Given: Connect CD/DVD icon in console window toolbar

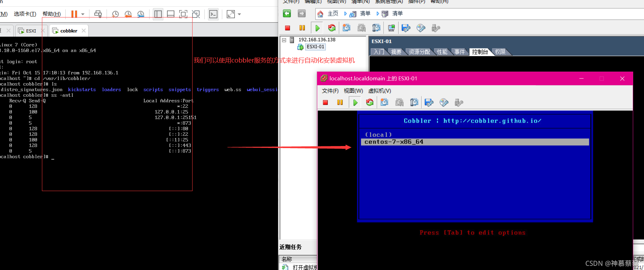Looking at the screenshot, I should [444, 102].
